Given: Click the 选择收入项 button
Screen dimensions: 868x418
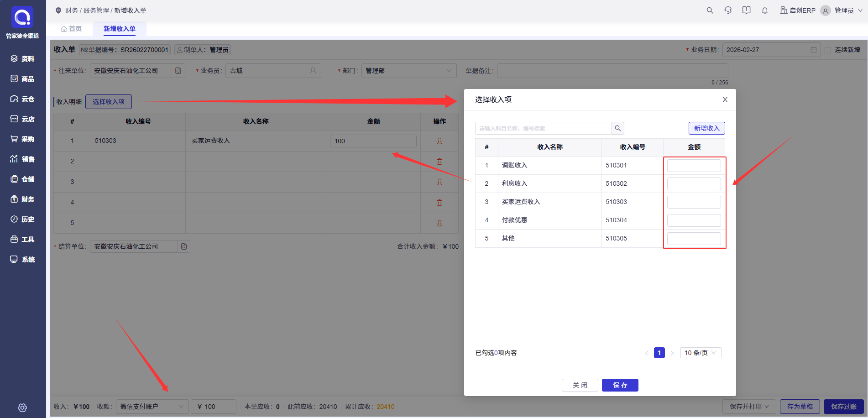Looking at the screenshot, I should [109, 102].
